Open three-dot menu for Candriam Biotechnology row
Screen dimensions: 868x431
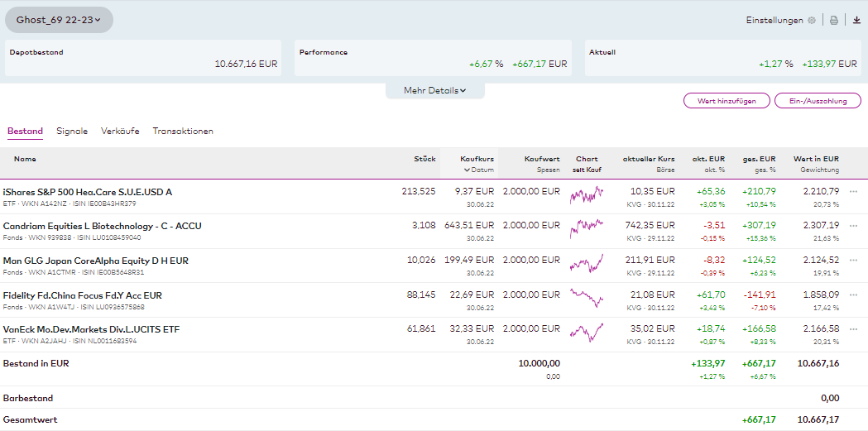tap(853, 226)
